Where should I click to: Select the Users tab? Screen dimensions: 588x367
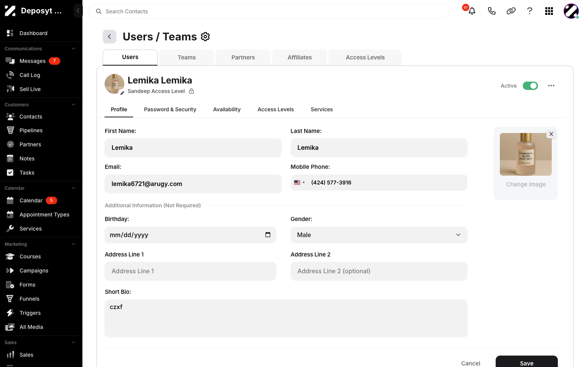pos(130,57)
